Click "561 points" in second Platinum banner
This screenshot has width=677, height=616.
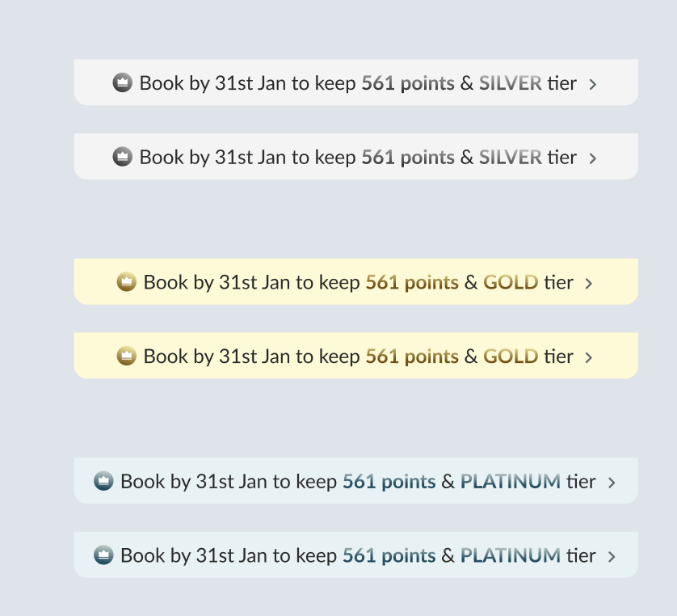(x=389, y=555)
